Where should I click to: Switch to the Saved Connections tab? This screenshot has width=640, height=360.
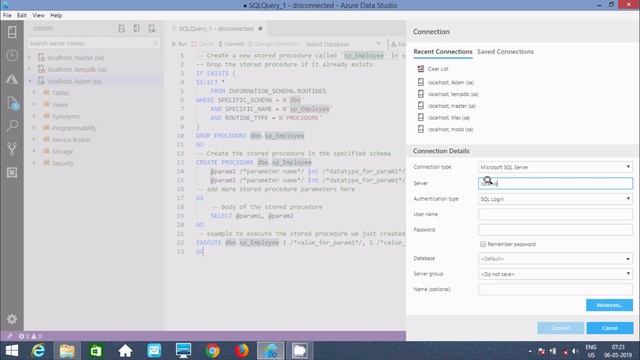(505, 52)
